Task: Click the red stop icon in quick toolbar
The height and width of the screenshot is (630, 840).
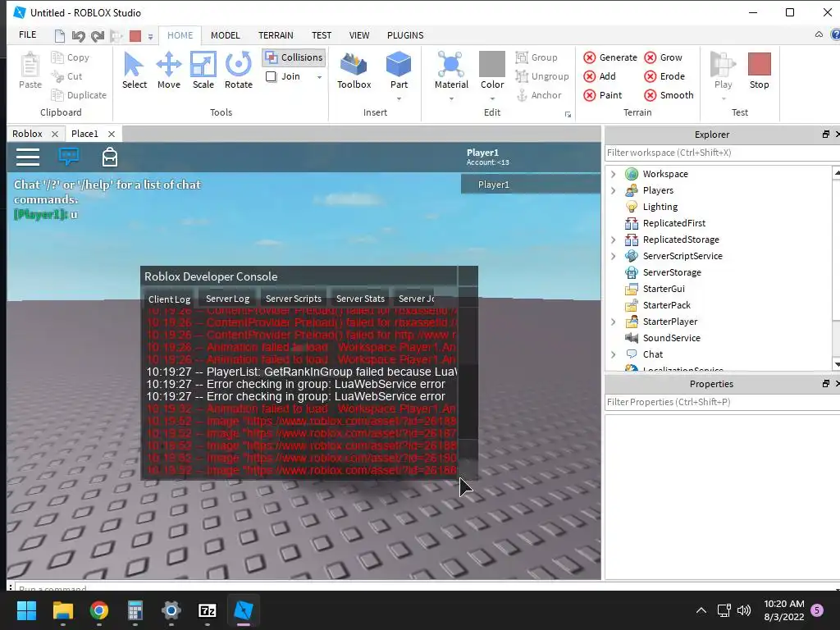Action: (135, 36)
